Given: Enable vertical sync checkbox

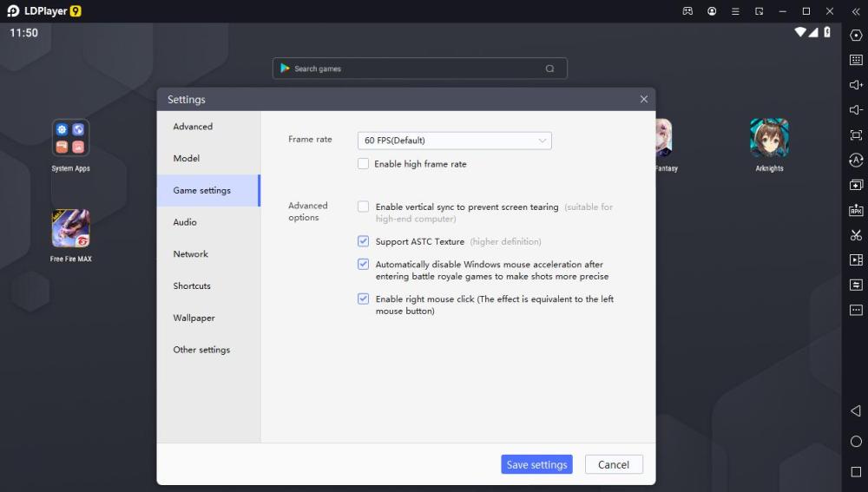Looking at the screenshot, I should 364,207.
